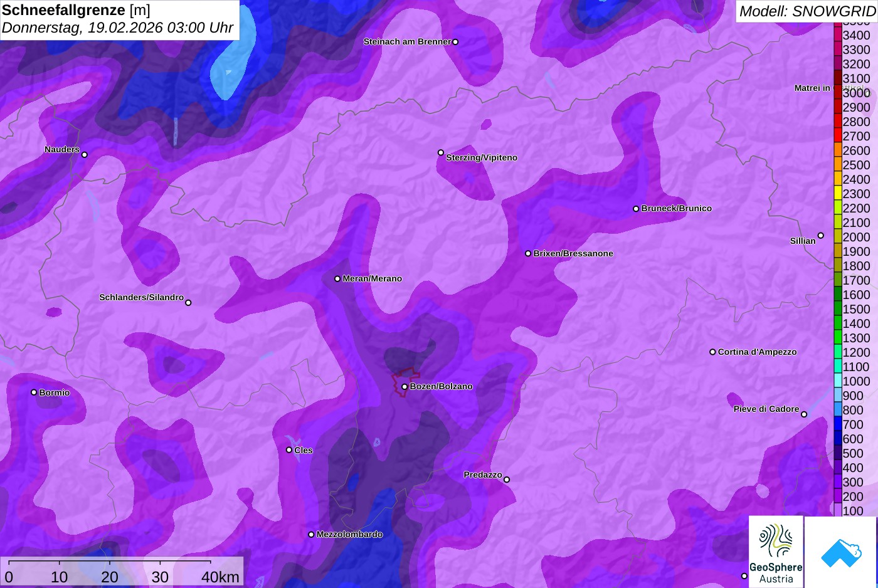The width and height of the screenshot is (878, 588).
Task: Click the 1000 m cyan legend swatch
Action: (838, 381)
